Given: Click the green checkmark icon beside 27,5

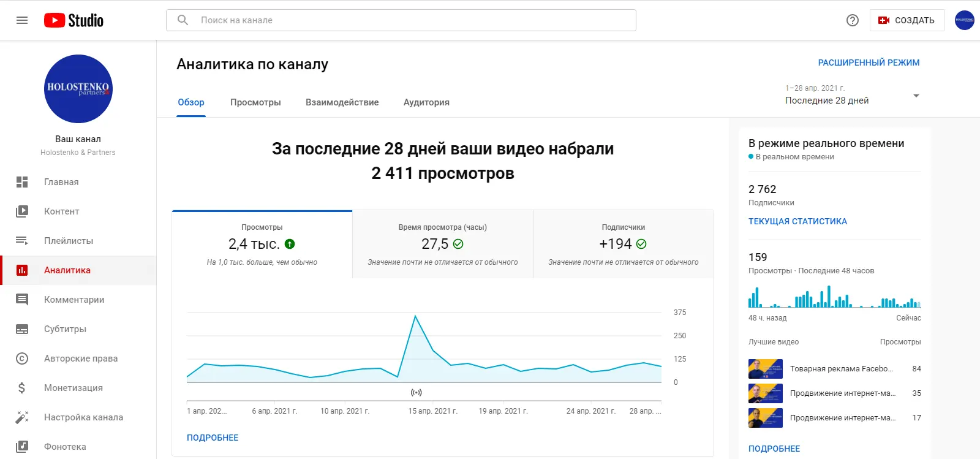Looking at the screenshot, I should pyautogui.click(x=458, y=244).
